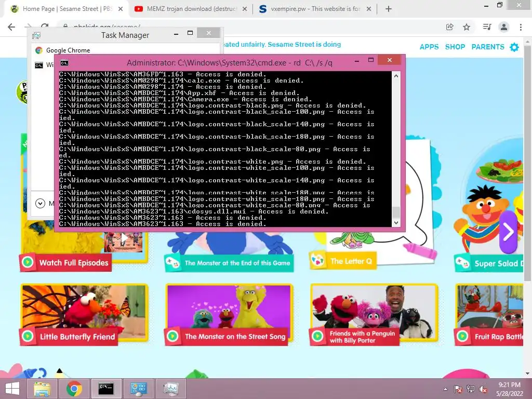This screenshot has width=532, height=399.
Task: Click the paint palette icon on The Letter Q
Action: click(x=318, y=261)
